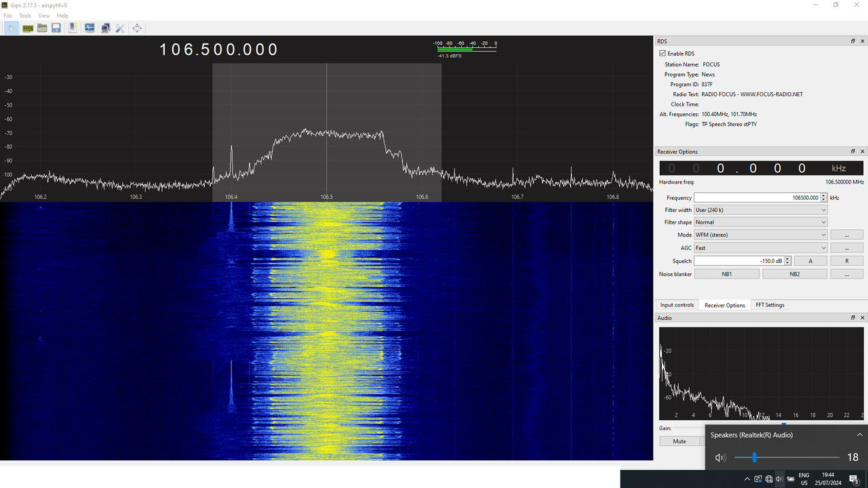Click the Start DSP play button
Screen dimensions: 868x488
click(12, 28)
